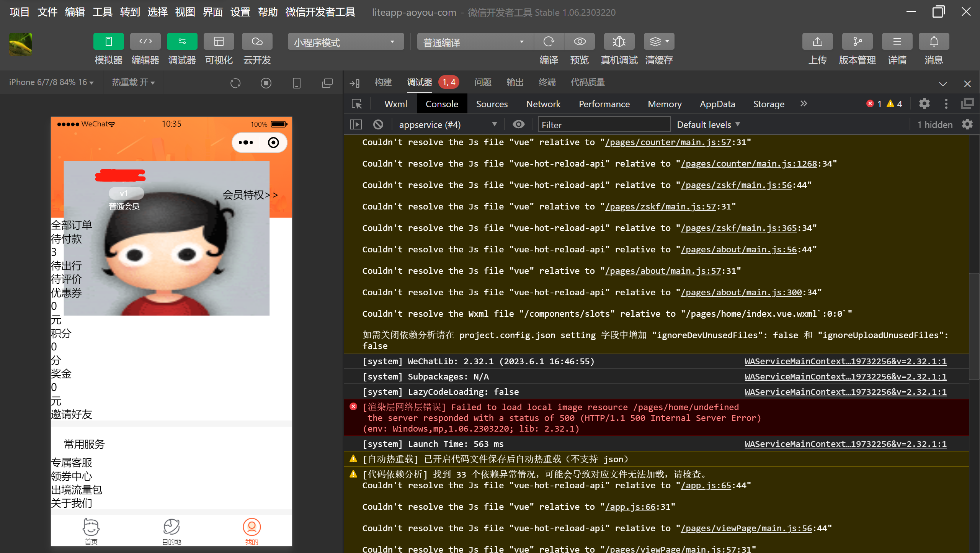Click the simulator refresh icon
This screenshot has width=980, height=553.
coord(235,83)
